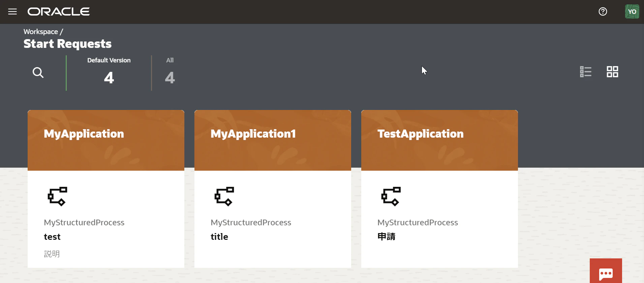This screenshot has height=283, width=644.
Task: Start the request titled 'test'
Action: (52, 237)
